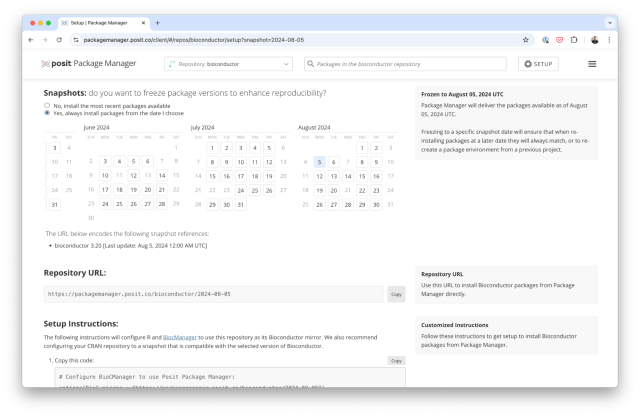Search packages in the bioconductor repository
Viewport: 640px width, 417px height.
pos(405,64)
